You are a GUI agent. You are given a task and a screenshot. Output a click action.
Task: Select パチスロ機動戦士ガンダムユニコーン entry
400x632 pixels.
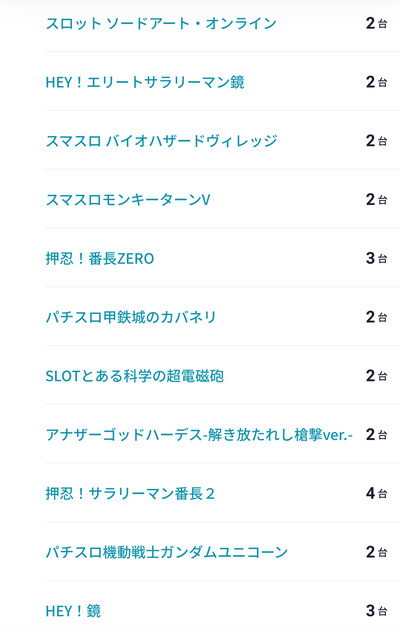click(167, 552)
